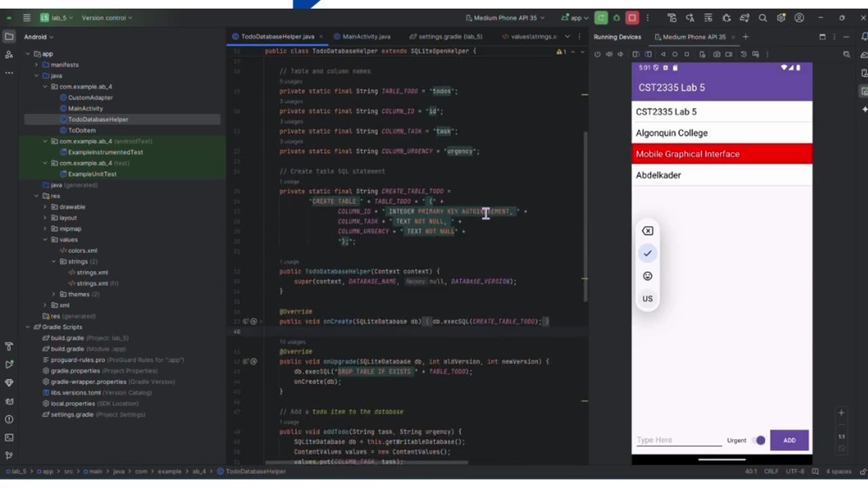Open the Terminal tool window icon

tap(9, 438)
